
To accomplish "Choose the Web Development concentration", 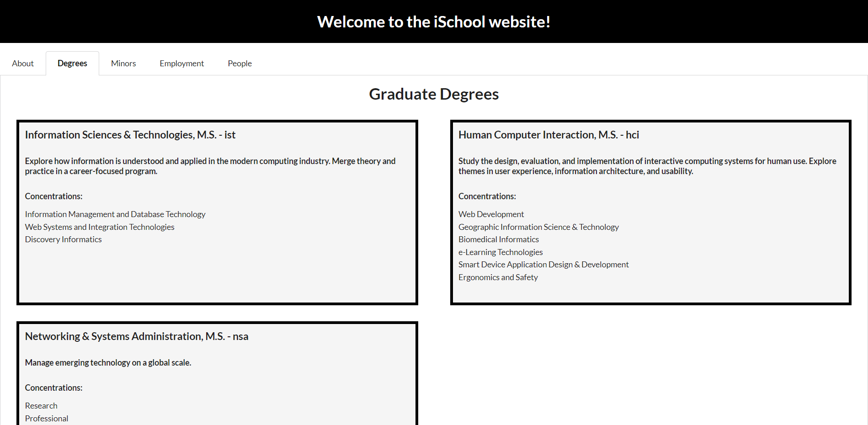I will tap(491, 214).
